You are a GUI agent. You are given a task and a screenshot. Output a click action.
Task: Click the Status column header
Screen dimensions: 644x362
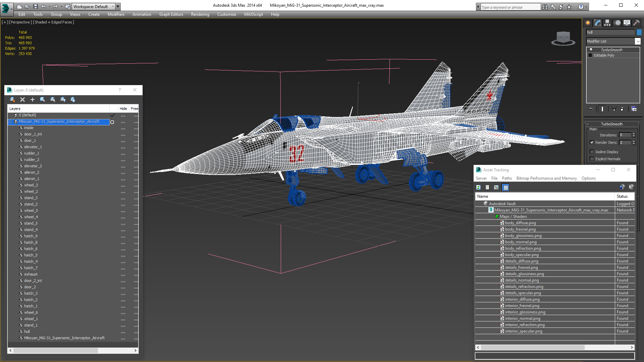coord(625,196)
